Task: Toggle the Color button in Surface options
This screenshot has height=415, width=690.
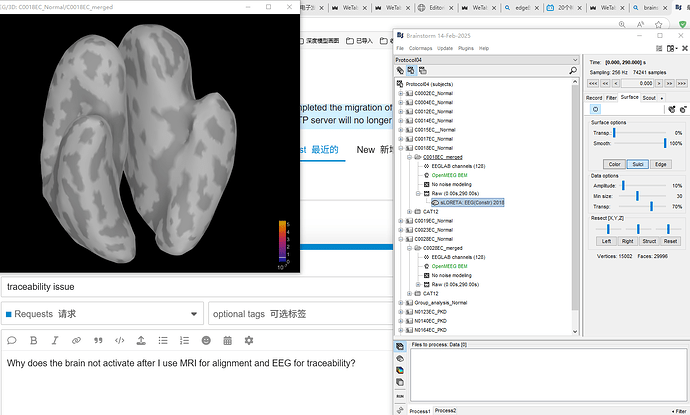Action: coord(614,164)
